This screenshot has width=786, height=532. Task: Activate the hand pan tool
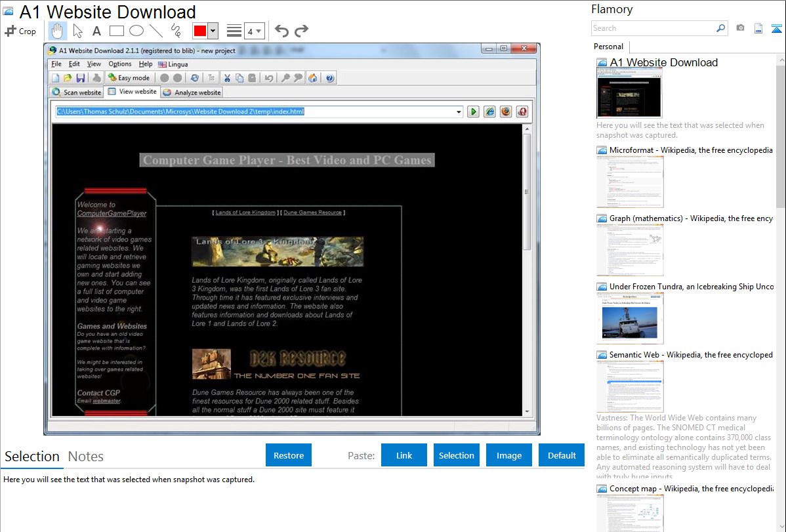(x=57, y=31)
